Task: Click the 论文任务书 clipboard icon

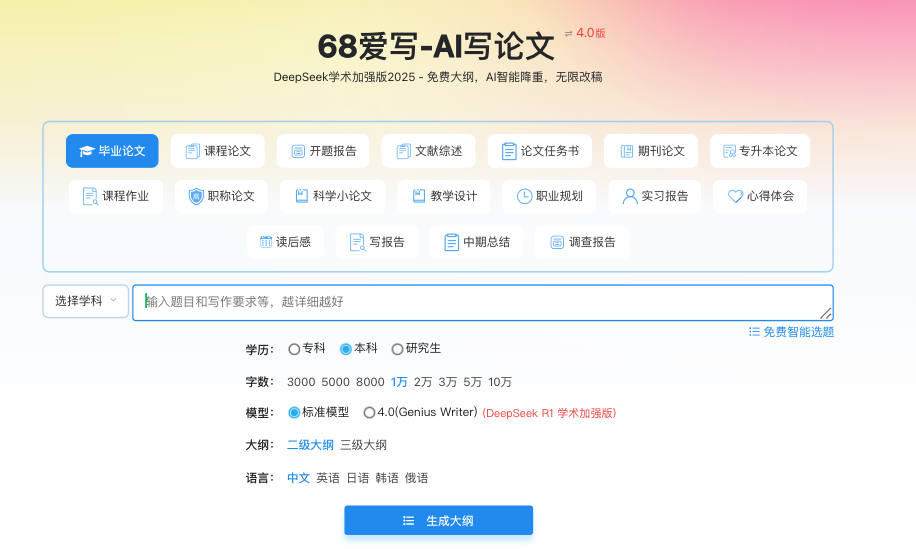Action: 509,151
